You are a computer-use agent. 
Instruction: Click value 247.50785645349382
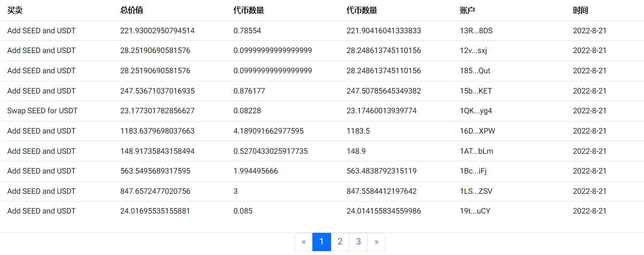[x=384, y=91]
